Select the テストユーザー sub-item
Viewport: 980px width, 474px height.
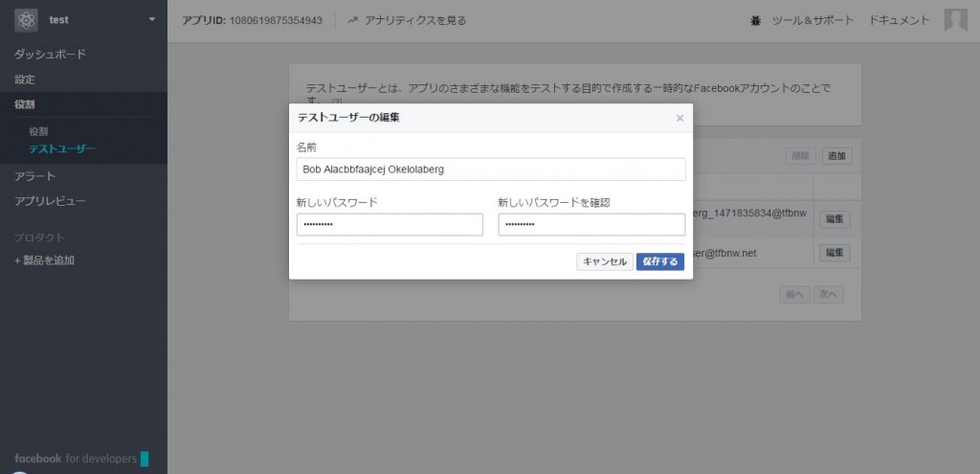tap(62, 148)
